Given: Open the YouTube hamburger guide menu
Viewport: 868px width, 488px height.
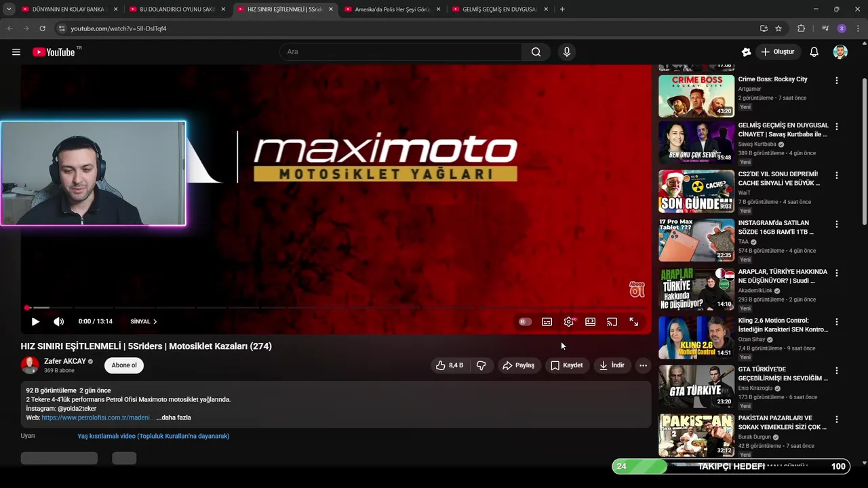Looking at the screenshot, I should tap(16, 52).
